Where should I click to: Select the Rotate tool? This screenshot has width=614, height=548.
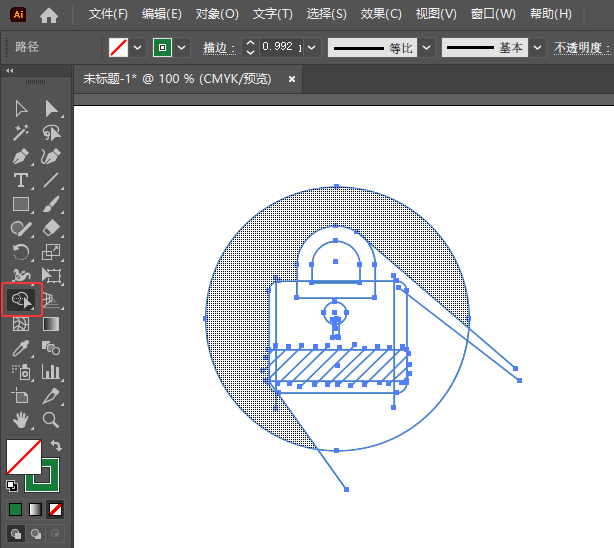[21, 252]
